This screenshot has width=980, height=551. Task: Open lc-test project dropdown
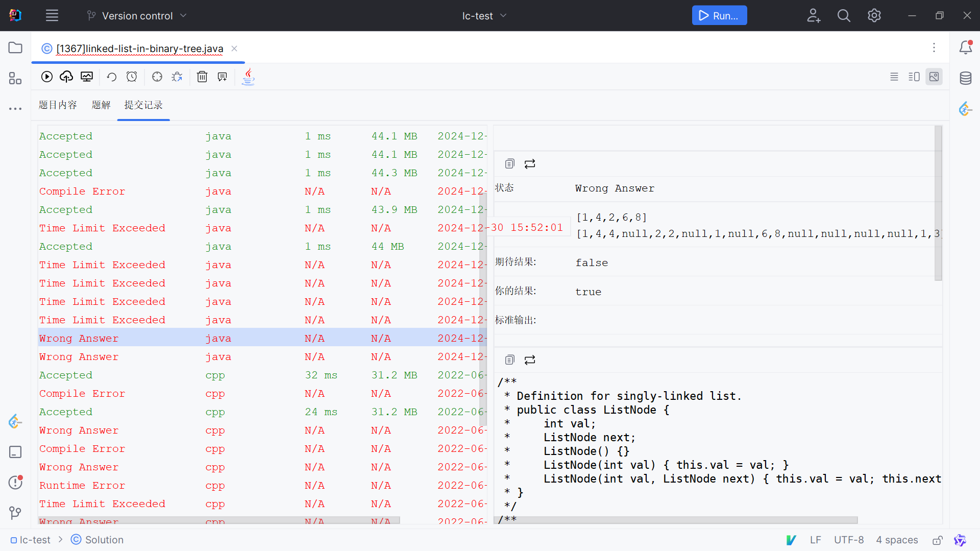pyautogui.click(x=484, y=16)
